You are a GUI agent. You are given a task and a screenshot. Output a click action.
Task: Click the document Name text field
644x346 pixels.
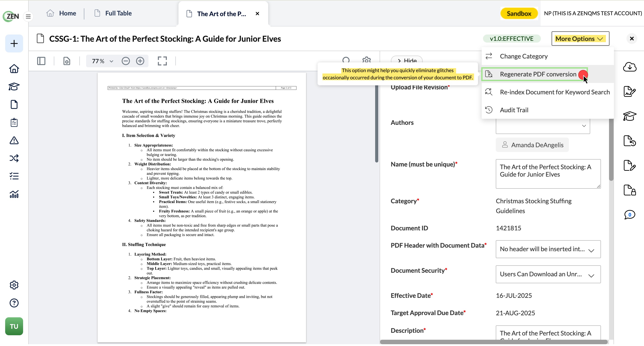point(548,174)
